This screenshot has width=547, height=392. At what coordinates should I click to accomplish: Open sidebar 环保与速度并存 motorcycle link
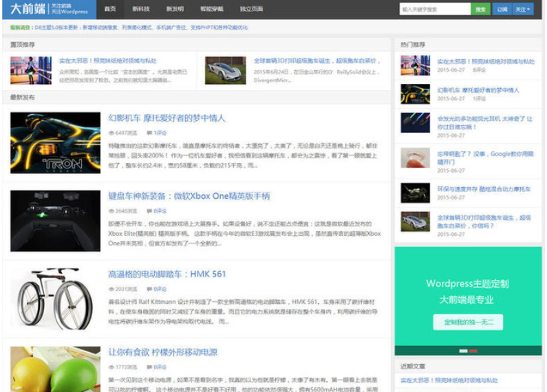click(484, 189)
